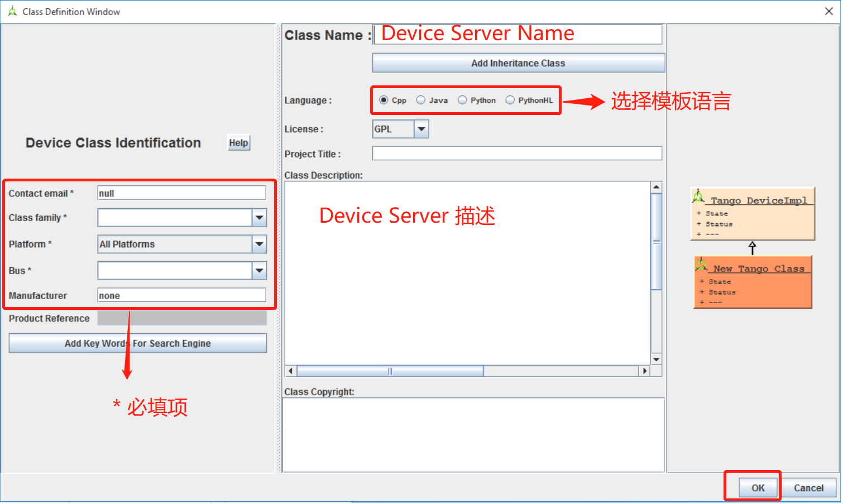Choose PythonHL as the language
The width and height of the screenshot is (843, 504).
510,99
